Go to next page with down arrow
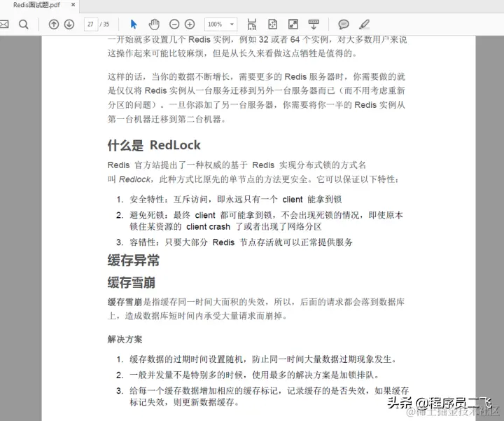This screenshot has height=421, width=504. point(69,24)
